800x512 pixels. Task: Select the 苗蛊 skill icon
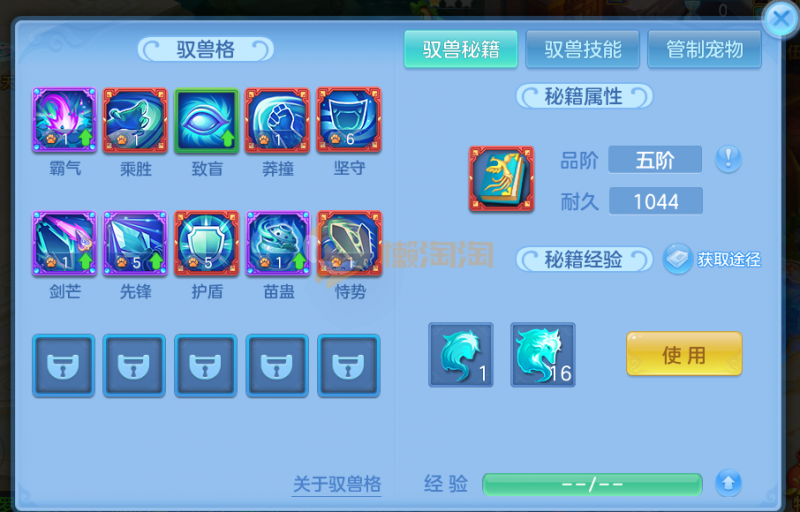pyautogui.click(x=278, y=243)
